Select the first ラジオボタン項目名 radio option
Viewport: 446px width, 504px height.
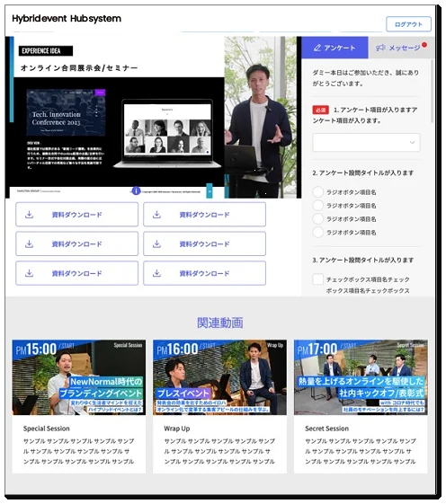point(318,192)
